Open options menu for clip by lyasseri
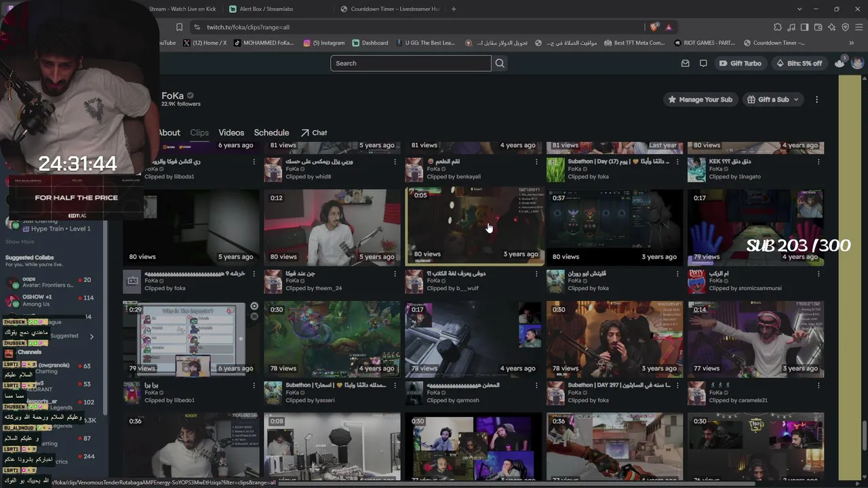868x488 pixels. [395, 386]
